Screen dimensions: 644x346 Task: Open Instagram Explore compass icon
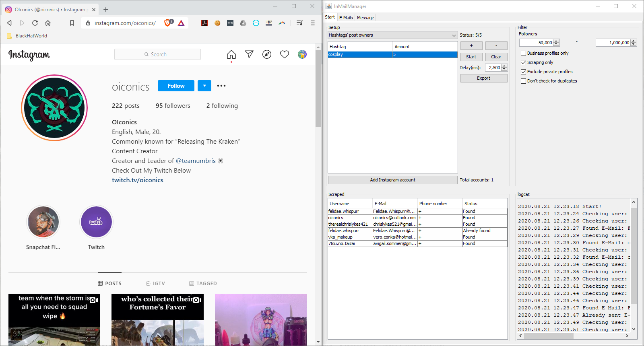(x=267, y=54)
